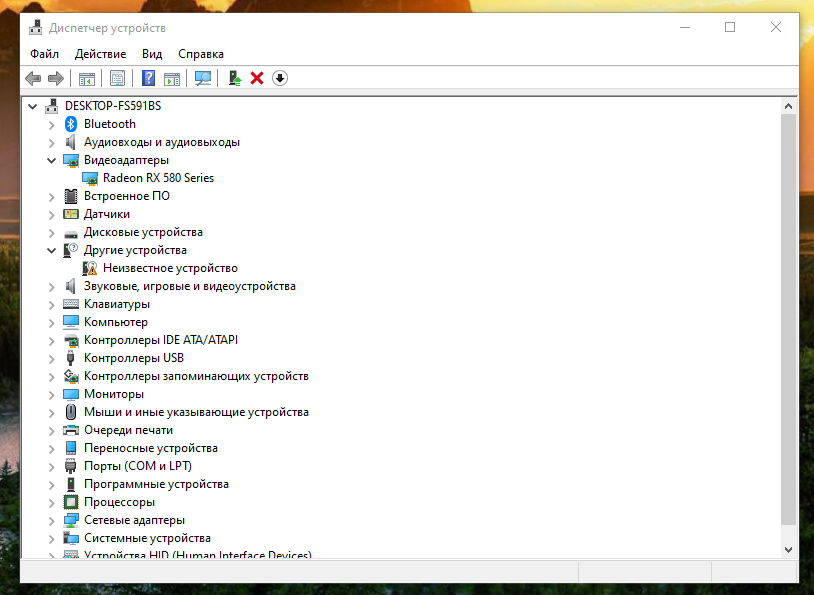Click the warning icon of Неизвестное устройство
Screen dimensions: 814x595
coord(90,268)
